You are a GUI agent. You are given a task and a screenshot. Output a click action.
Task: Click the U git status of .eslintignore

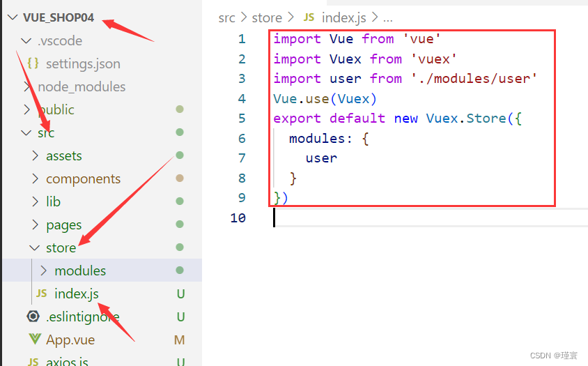180,317
